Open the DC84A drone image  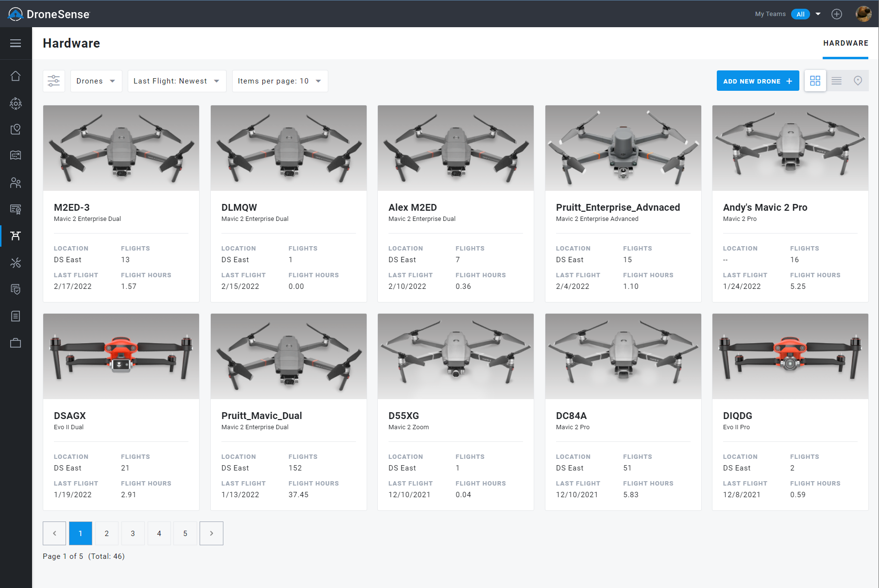pyautogui.click(x=623, y=356)
